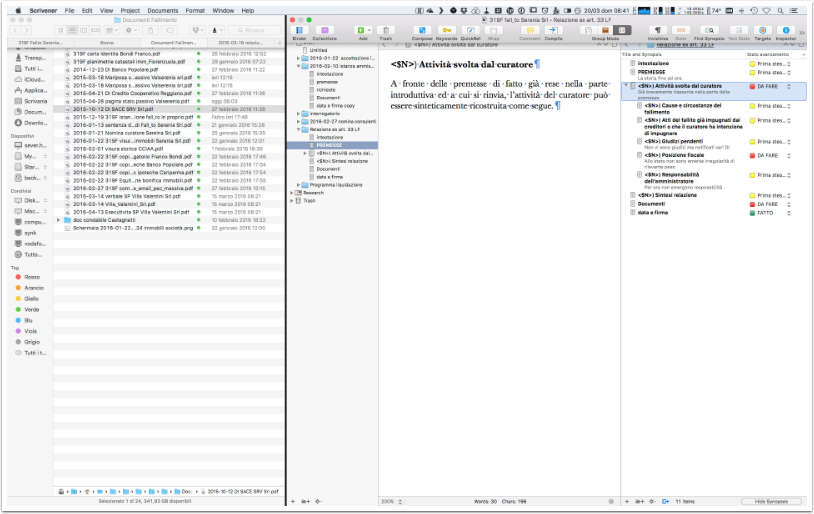The image size is (814, 514).
Task: Click the Comment toolbar icon
Action: pos(530,31)
